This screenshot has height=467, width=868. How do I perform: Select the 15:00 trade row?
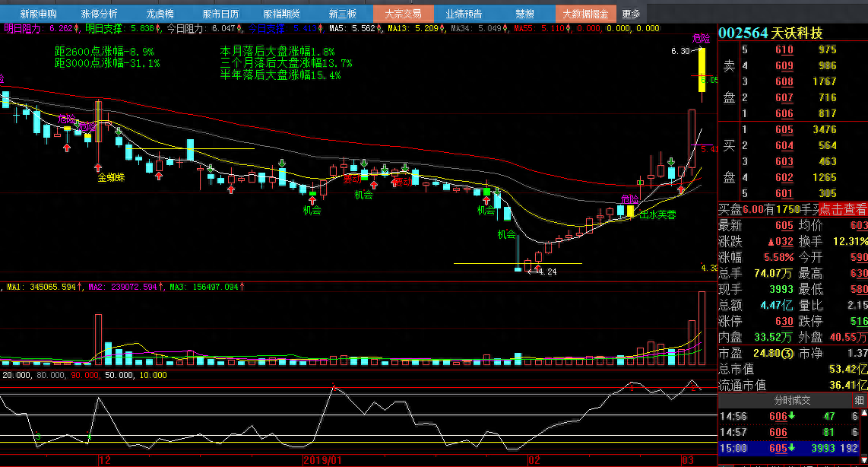[x=790, y=448]
